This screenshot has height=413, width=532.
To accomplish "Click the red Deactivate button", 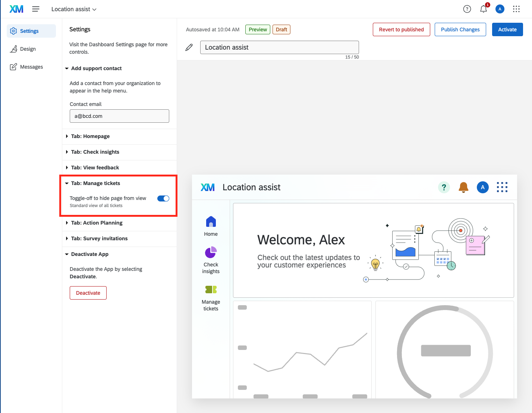I will [x=88, y=293].
